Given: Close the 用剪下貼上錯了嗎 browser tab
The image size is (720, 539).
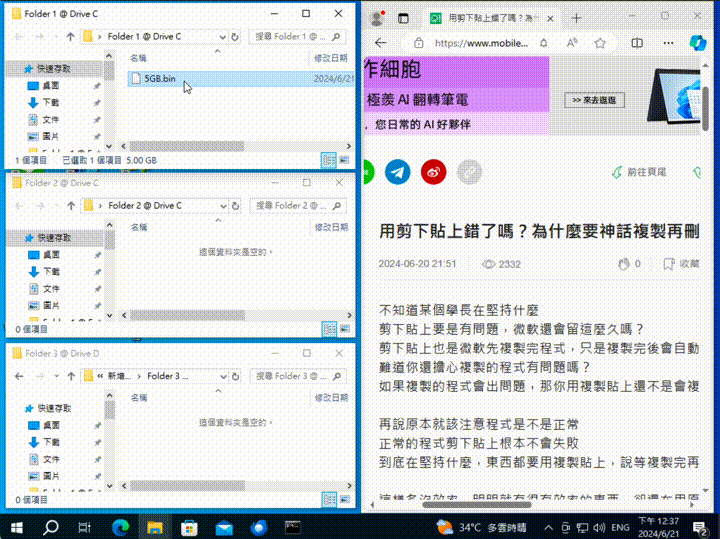Looking at the screenshot, I should coord(551,18).
